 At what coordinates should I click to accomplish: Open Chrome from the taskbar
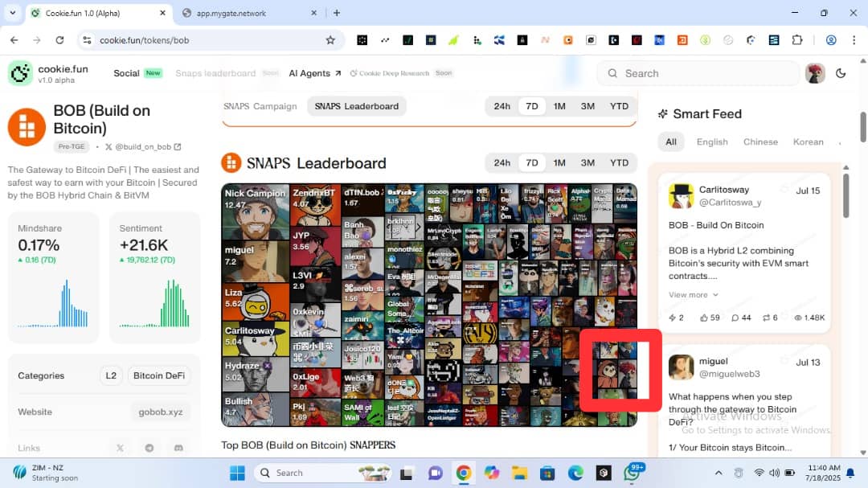point(464,473)
